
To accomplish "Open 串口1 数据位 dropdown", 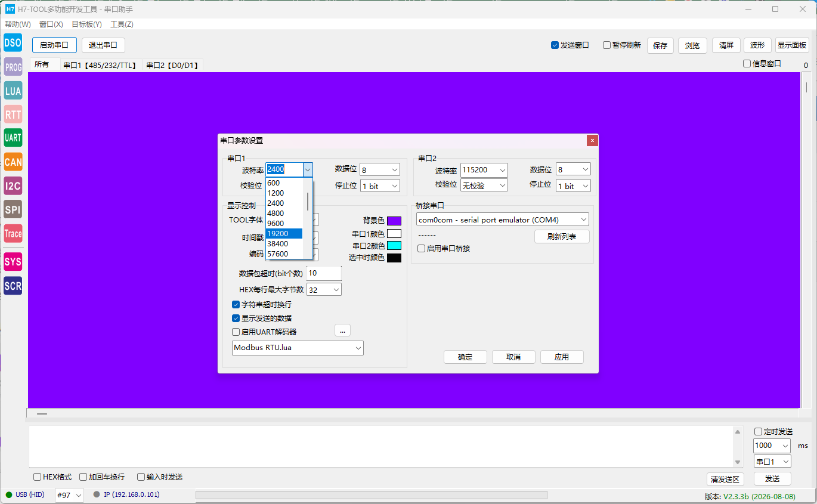I will pyautogui.click(x=380, y=170).
